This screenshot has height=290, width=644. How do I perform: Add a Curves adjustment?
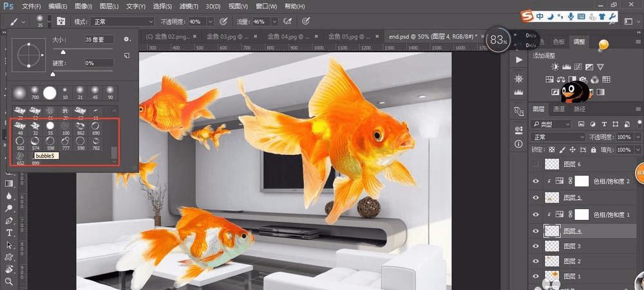click(578, 67)
